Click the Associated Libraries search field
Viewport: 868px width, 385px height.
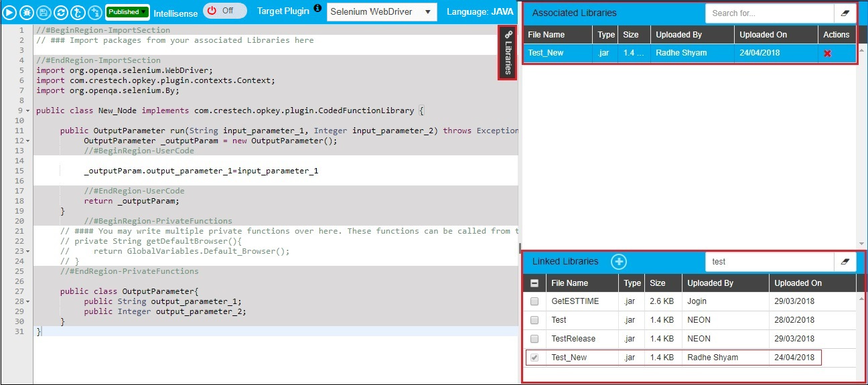point(770,13)
